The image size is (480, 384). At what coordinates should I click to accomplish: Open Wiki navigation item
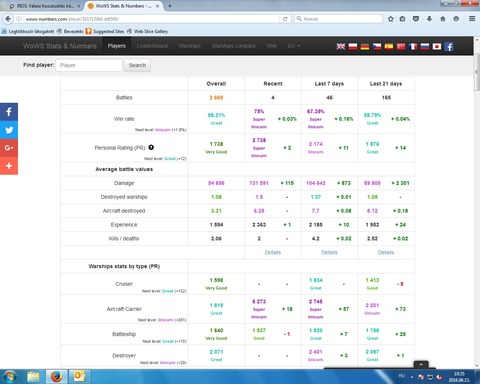(x=272, y=46)
